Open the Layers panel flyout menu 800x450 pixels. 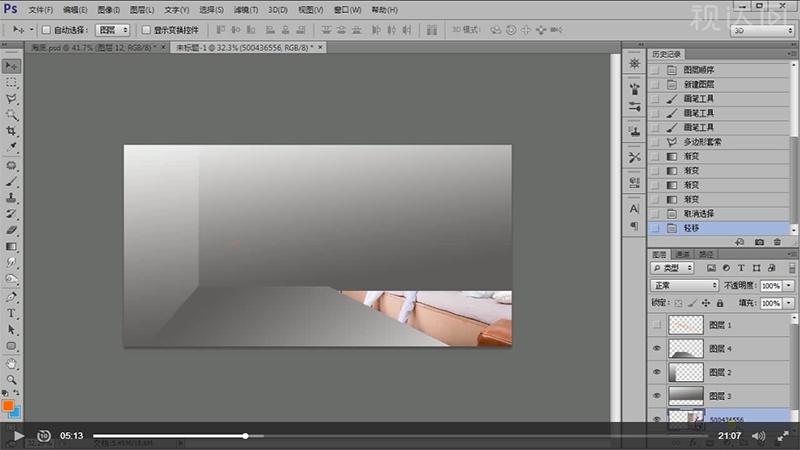coord(791,254)
